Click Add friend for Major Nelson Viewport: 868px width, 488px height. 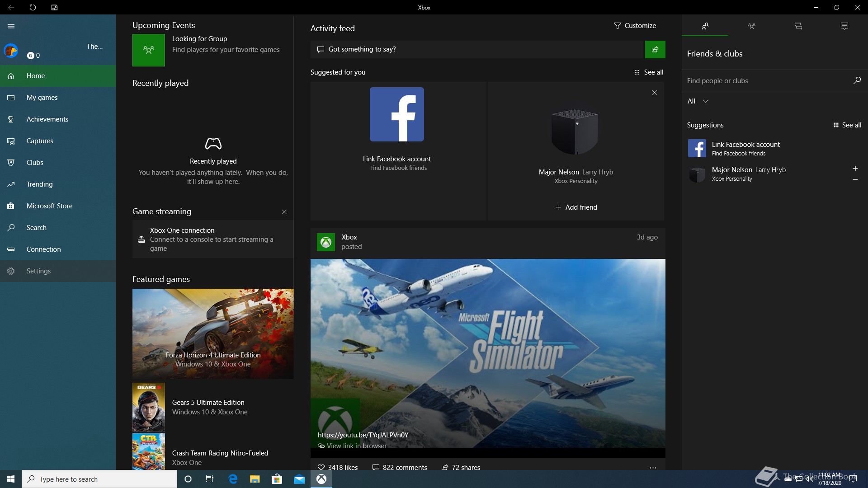coord(576,207)
